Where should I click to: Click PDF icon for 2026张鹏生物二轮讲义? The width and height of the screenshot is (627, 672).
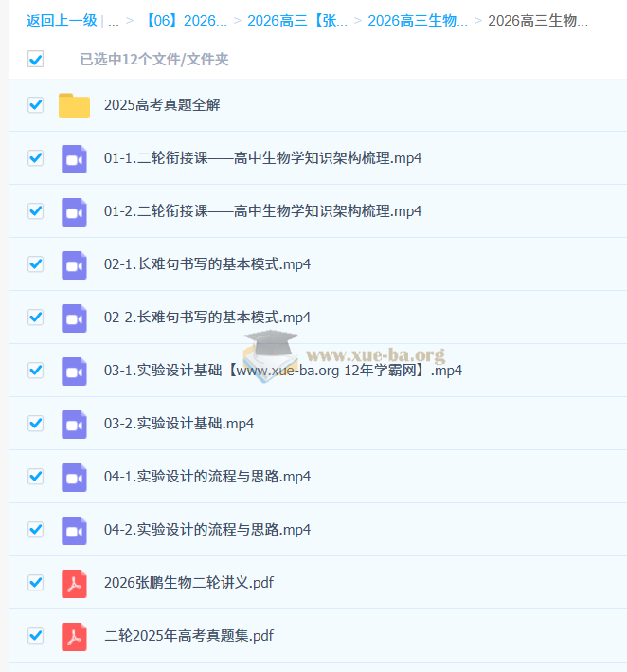(74, 583)
